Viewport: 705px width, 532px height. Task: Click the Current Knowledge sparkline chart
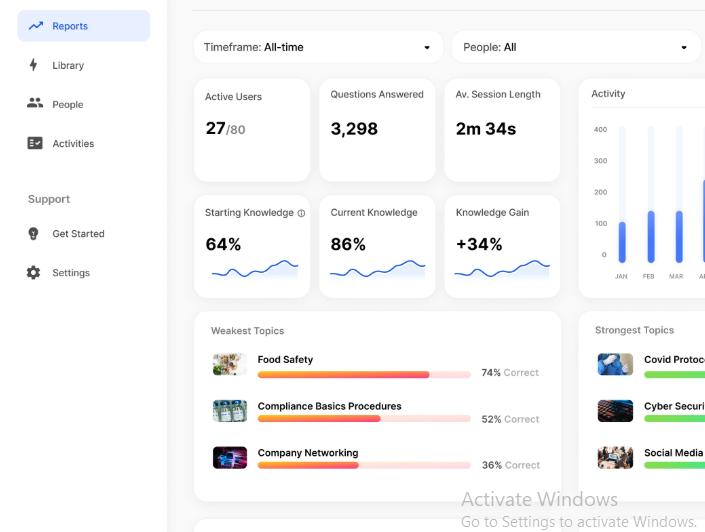pyautogui.click(x=377, y=268)
